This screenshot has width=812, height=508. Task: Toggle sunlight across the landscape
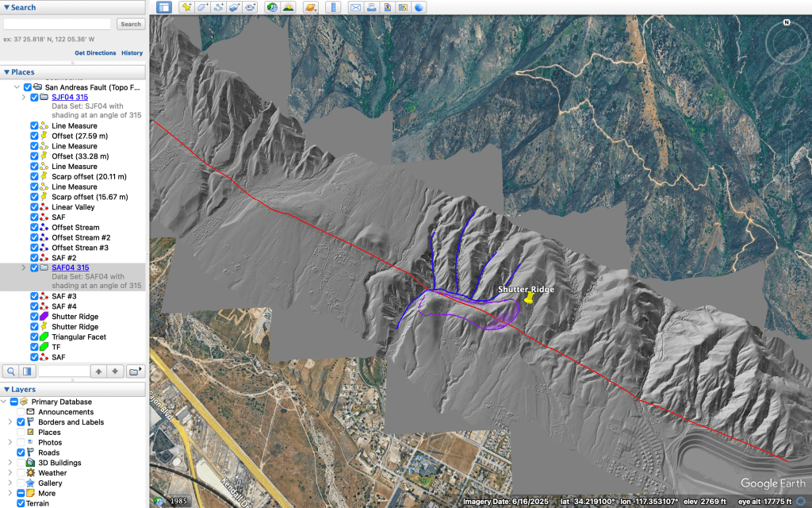[288, 7]
